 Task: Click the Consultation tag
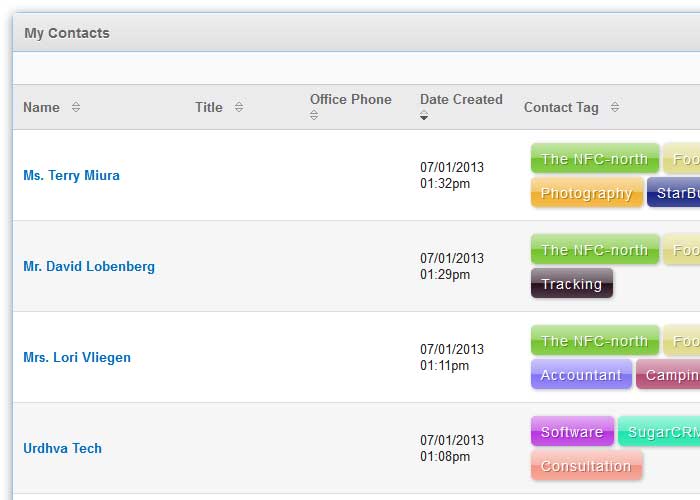(x=587, y=466)
